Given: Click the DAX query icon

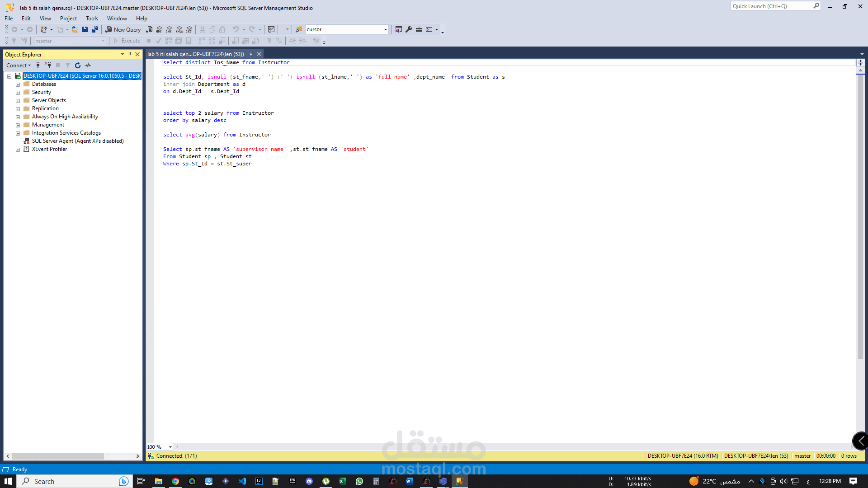Looking at the screenshot, I should (x=189, y=29).
